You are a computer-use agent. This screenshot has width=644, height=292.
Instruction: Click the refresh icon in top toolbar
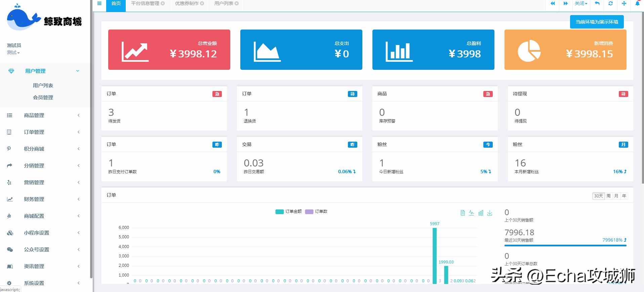point(610,4)
